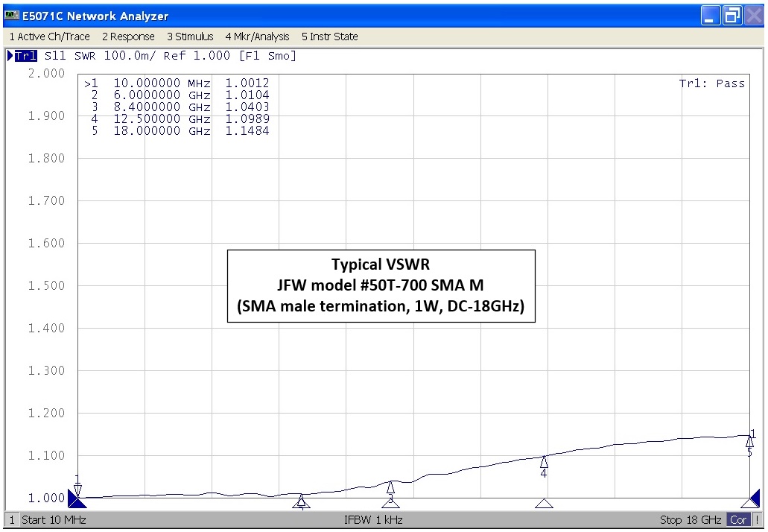Select marker 1 row at 10.000000 MHz
Viewport: 768px width, 532px height.
(177, 83)
